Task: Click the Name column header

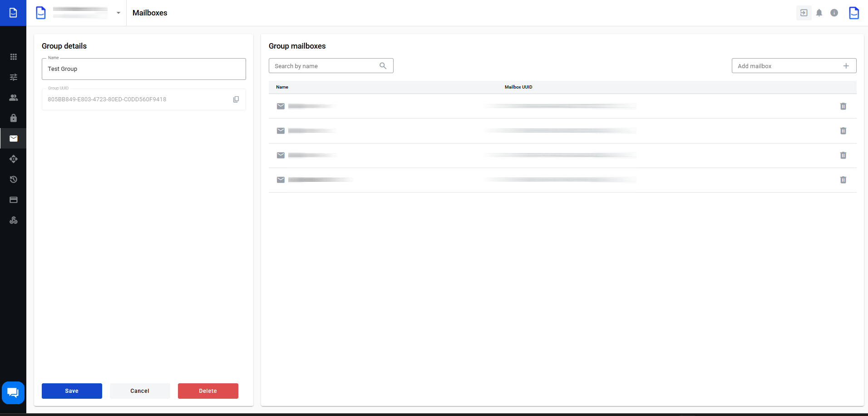Action: click(x=282, y=87)
